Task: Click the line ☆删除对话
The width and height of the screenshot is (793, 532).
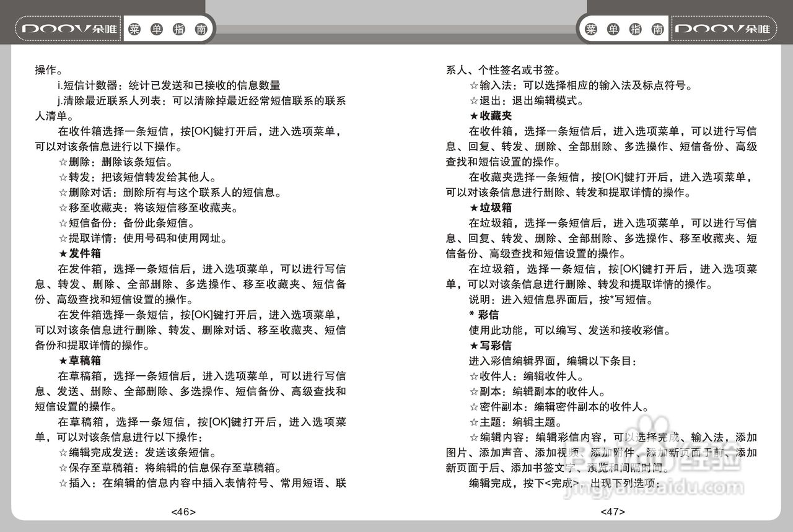Action: 171,193
